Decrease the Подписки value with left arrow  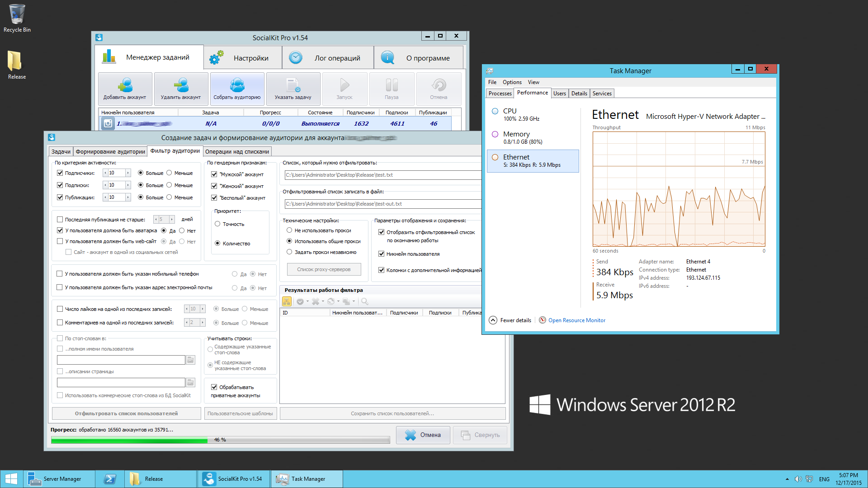[105, 185]
